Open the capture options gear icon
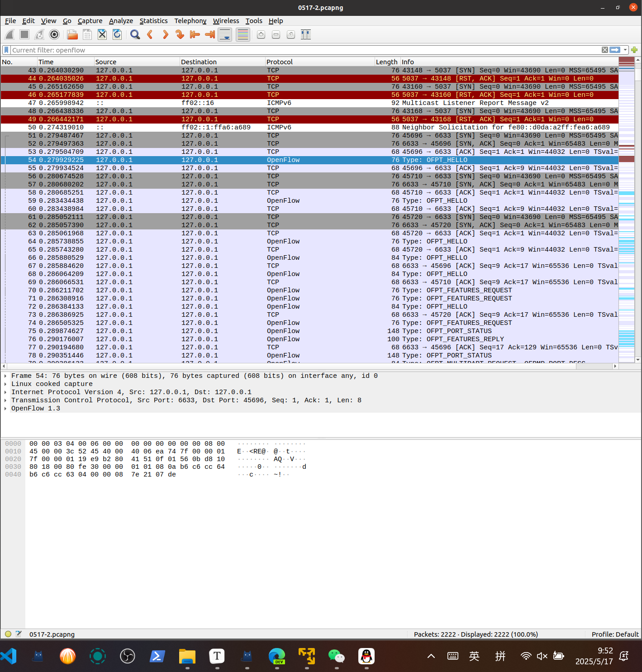Screen dimensions: 642x672 (54, 34)
